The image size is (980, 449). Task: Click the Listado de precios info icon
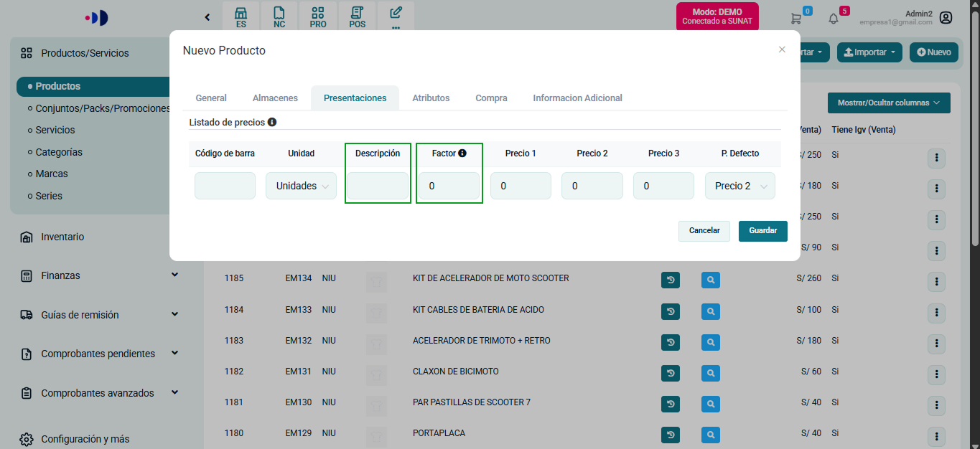pos(272,123)
